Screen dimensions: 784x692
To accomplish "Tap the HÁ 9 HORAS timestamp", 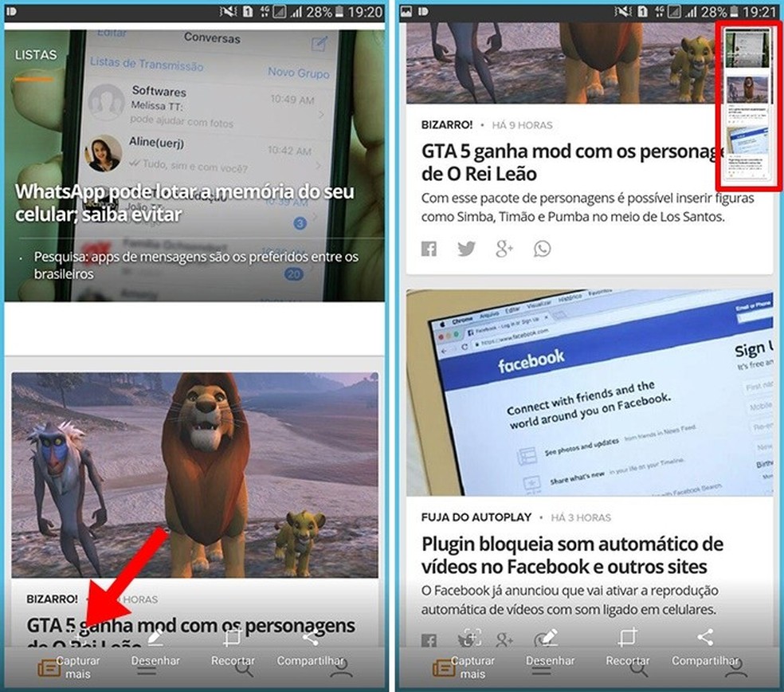I will point(522,126).
